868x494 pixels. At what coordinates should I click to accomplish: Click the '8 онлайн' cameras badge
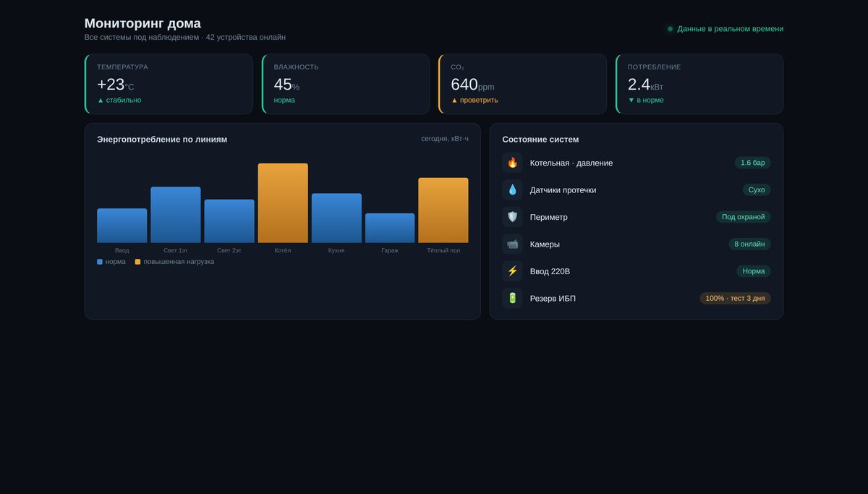(749, 244)
